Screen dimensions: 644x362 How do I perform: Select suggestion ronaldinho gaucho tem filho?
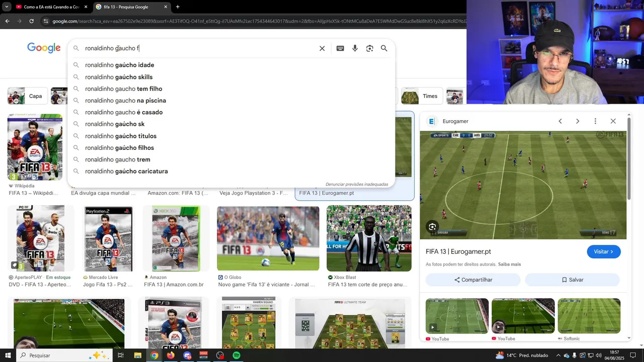click(x=231, y=88)
